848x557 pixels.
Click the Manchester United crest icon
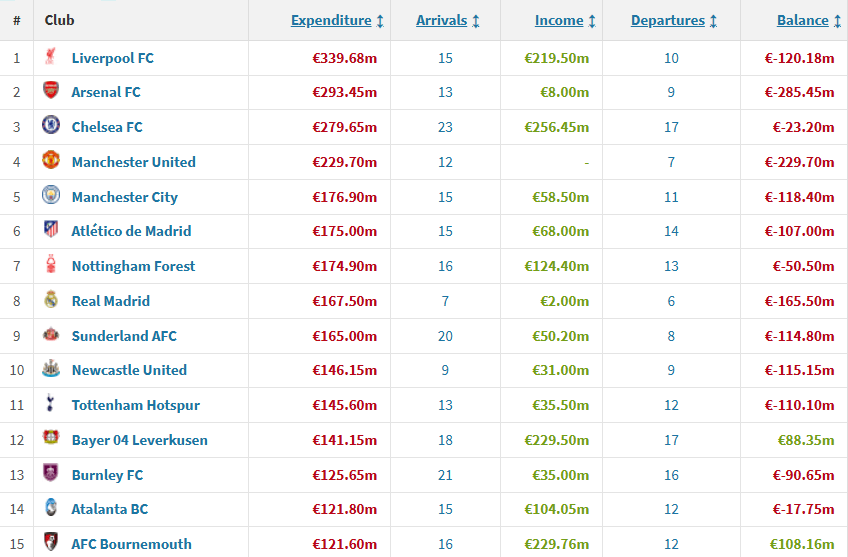coord(51,162)
